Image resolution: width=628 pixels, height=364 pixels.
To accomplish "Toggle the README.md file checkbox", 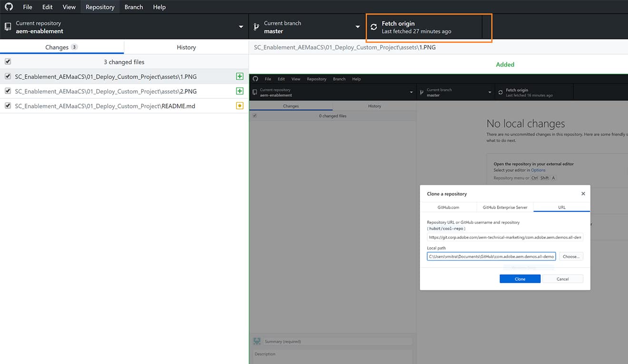I will pos(7,105).
